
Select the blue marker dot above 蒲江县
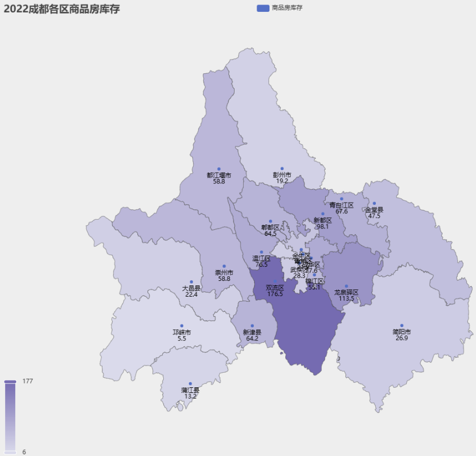pyautogui.click(x=190, y=384)
